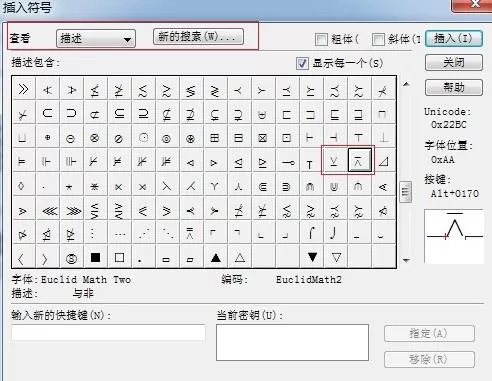The height and width of the screenshot is (381, 492).
Task: Select the much-greater-than ≫ symbol
Action: (23, 89)
